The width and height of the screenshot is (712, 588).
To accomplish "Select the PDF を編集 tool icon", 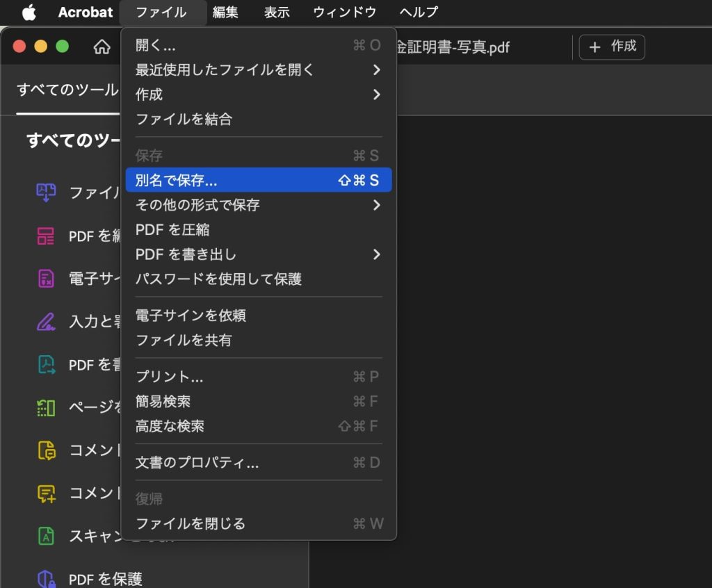I will click(x=46, y=236).
